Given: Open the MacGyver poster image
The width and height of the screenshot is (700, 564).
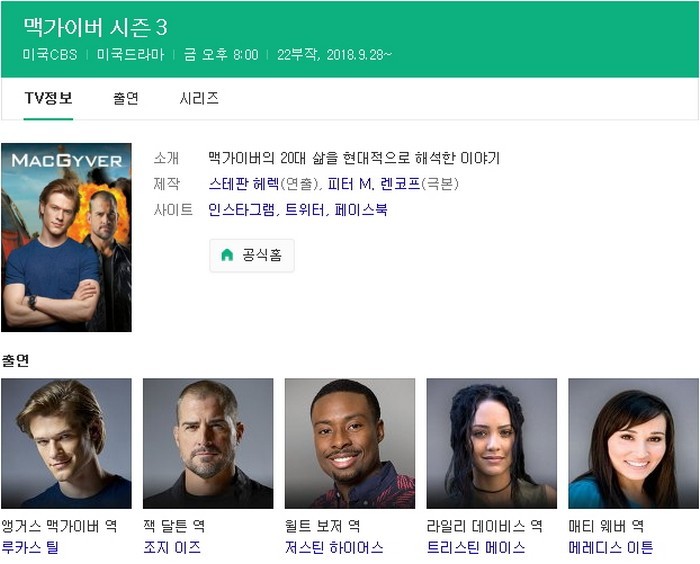Looking at the screenshot, I should click(x=67, y=237).
